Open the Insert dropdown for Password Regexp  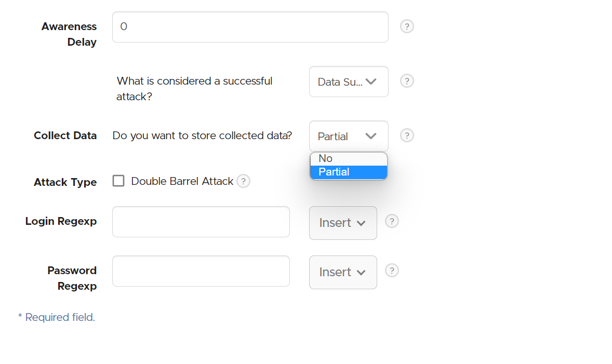343,272
